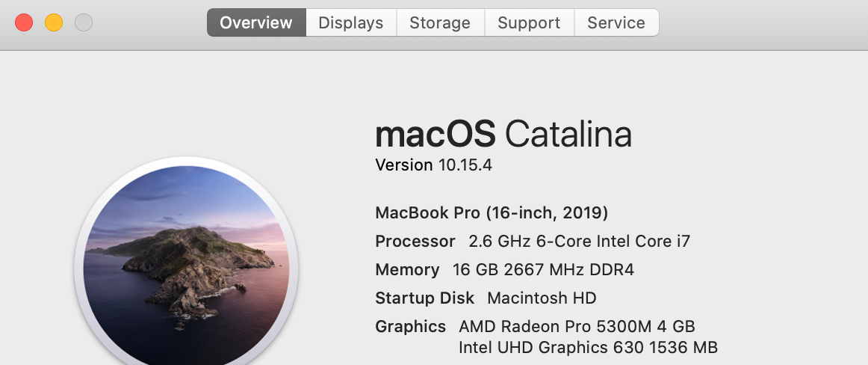This screenshot has width=868, height=365.
Task: Switch to the Overview tab
Action: pos(256,22)
